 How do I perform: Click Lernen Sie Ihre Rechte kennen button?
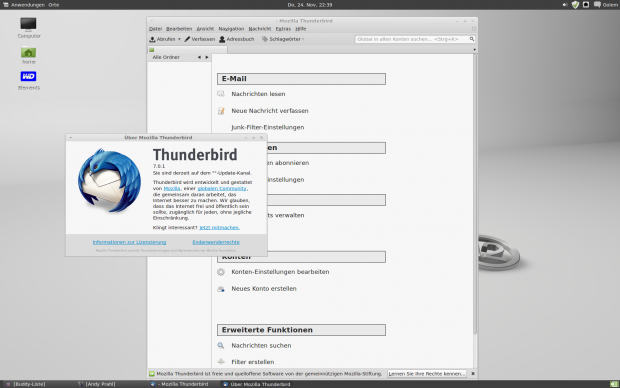point(426,374)
